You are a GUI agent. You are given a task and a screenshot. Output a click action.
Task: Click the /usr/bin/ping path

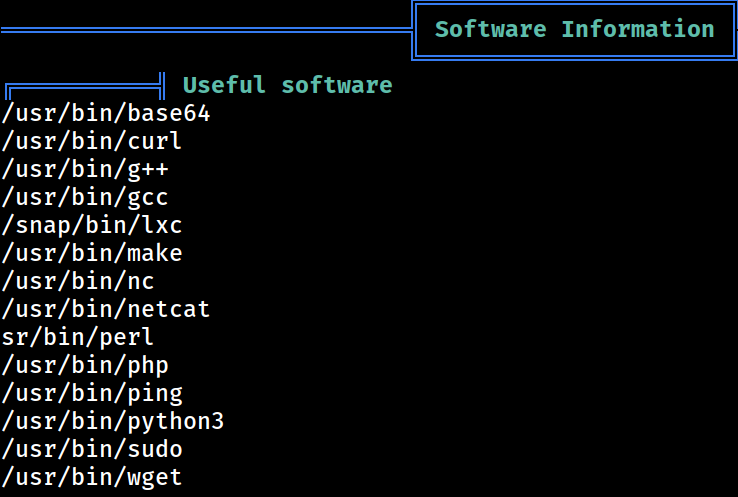pyautogui.click(x=92, y=393)
